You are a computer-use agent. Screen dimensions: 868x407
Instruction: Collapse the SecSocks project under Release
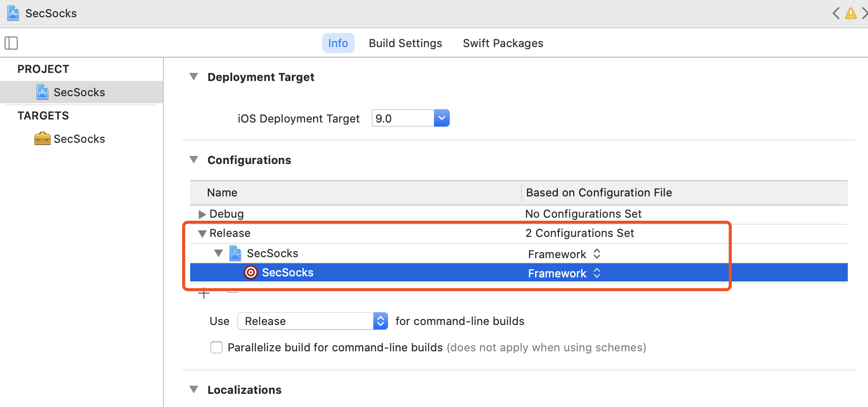pyautogui.click(x=219, y=253)
